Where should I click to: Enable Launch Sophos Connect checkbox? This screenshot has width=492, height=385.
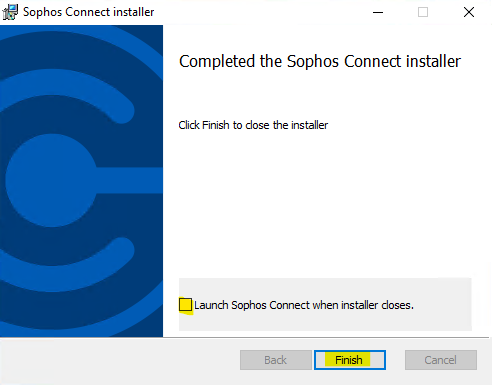pyautogui.click(x=185, y=305)
